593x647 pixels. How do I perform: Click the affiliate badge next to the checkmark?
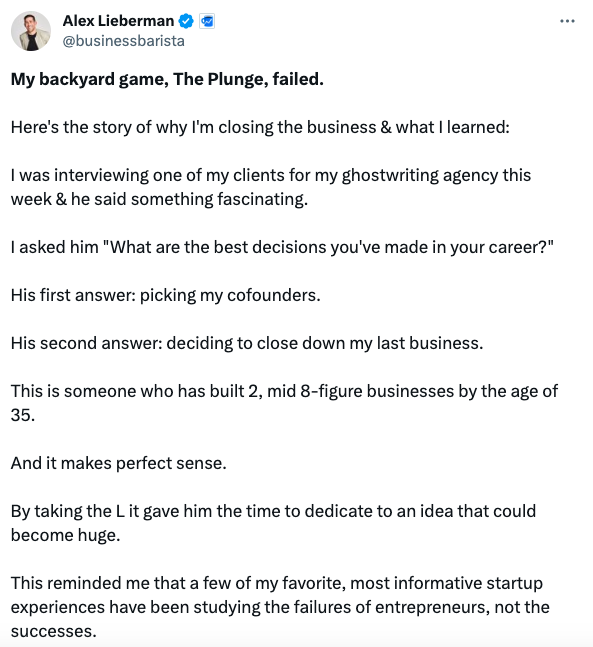point(207,21)
